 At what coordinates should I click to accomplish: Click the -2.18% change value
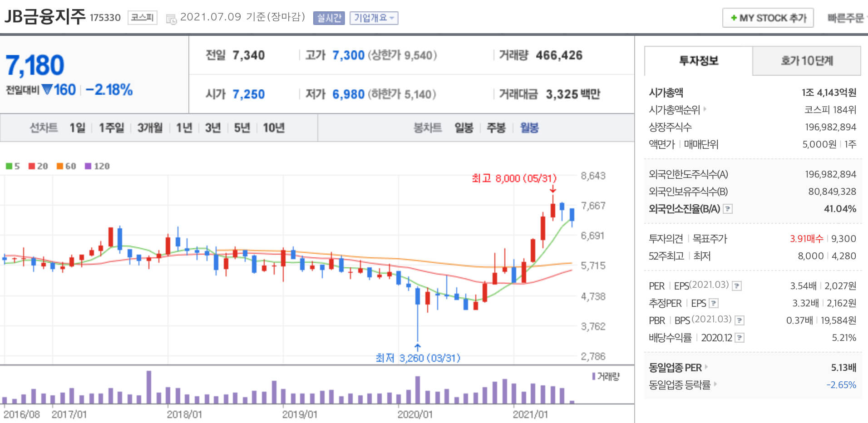pos(109,90)
